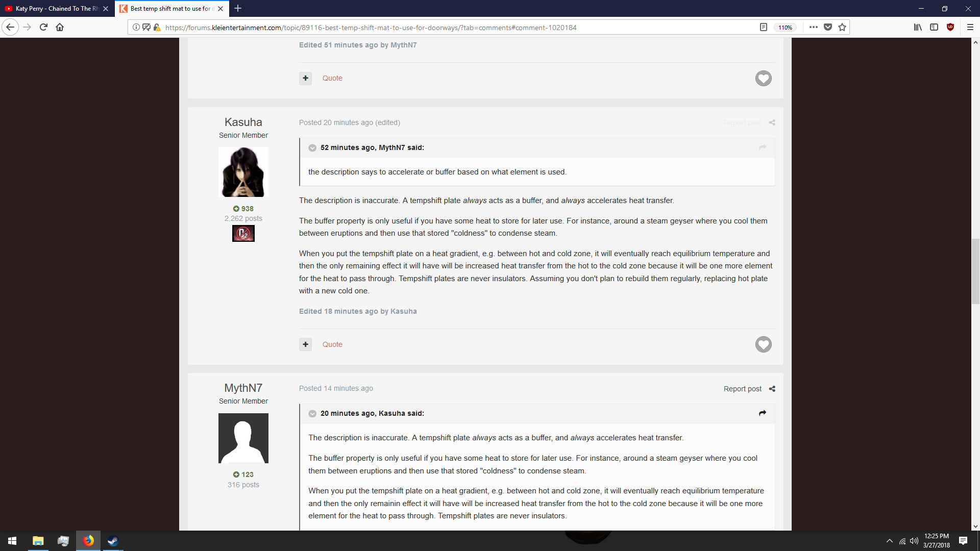The height and width of the screenshot is (551, 980).
Task: Click the share icon on MythN7's post
Action: click(x=772, y=389)
